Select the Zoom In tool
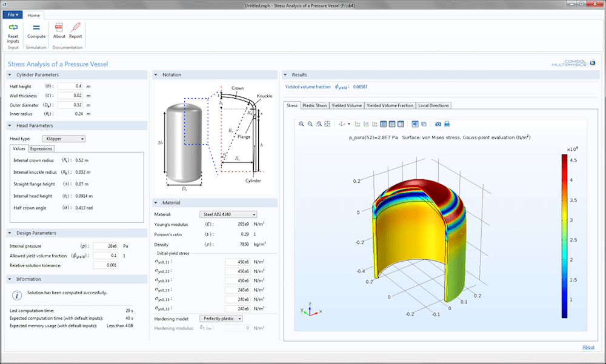 [x=301, y=124]
